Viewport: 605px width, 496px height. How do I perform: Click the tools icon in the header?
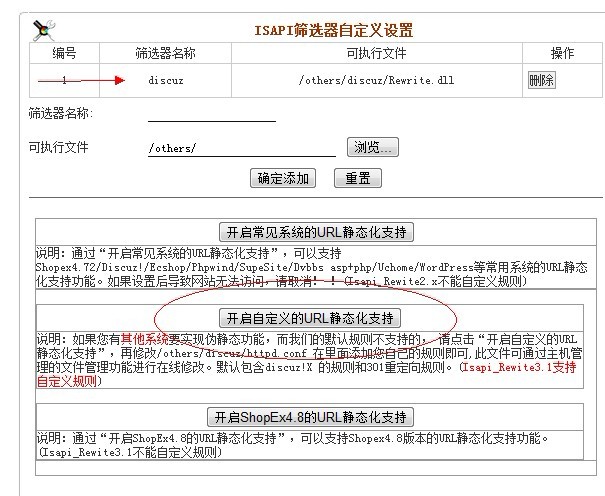[46, 28]
